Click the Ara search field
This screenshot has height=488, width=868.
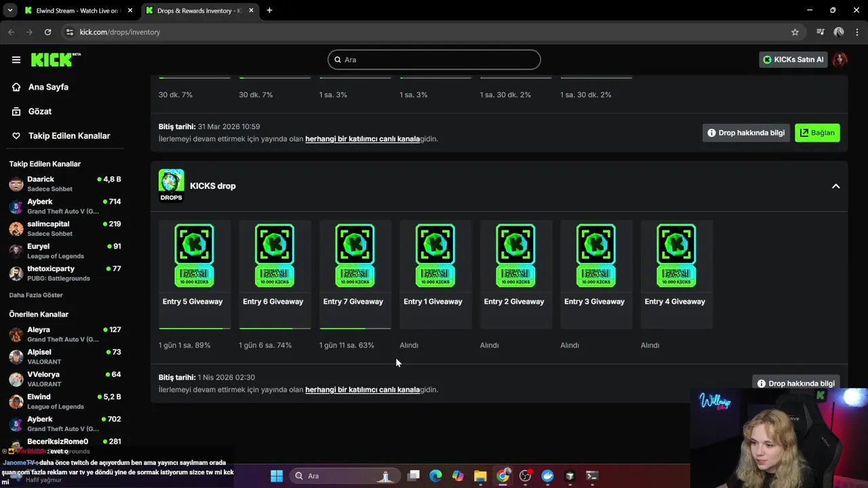[434, 60]
